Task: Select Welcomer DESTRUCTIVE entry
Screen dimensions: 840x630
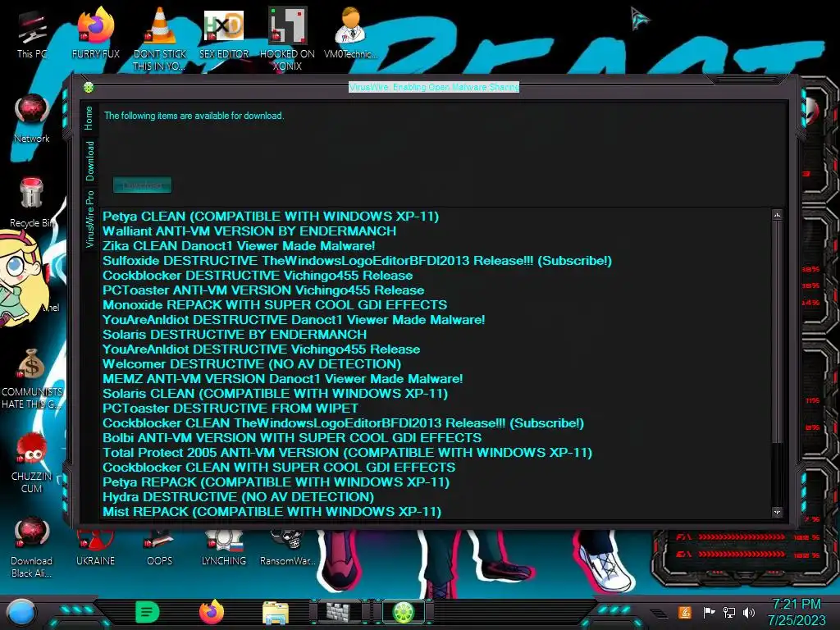Action: tap(252, 363)
